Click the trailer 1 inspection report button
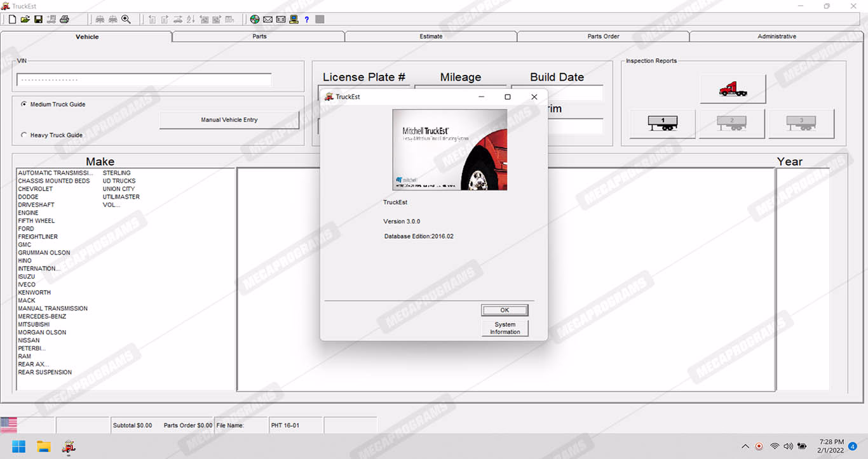This screenshot has height=459, width=868. point(663,124)
